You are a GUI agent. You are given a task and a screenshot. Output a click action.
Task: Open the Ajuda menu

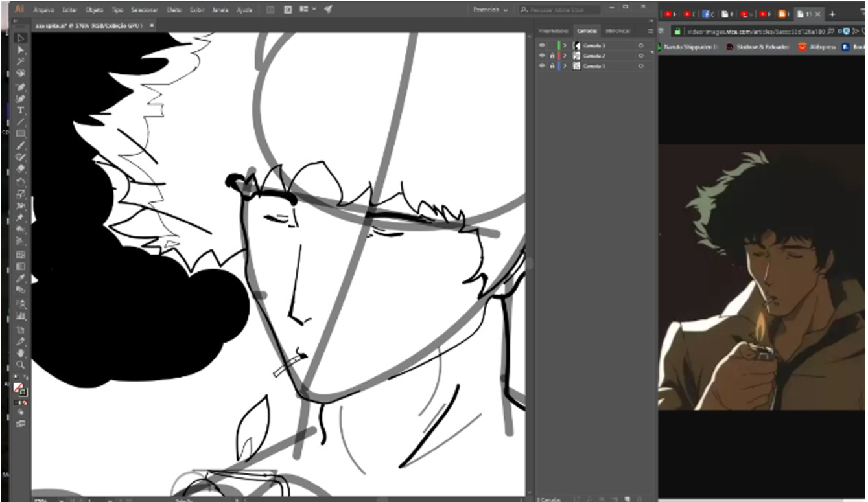point(244,10)
